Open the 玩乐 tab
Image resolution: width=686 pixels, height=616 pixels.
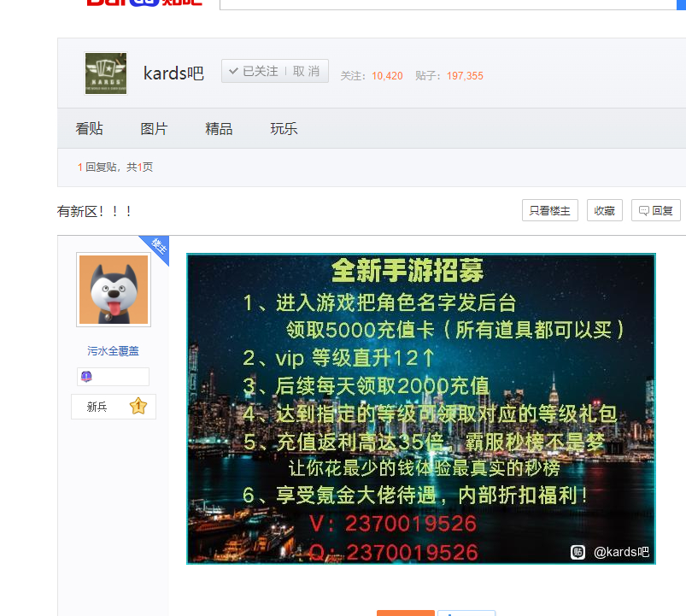click(284, 129)
